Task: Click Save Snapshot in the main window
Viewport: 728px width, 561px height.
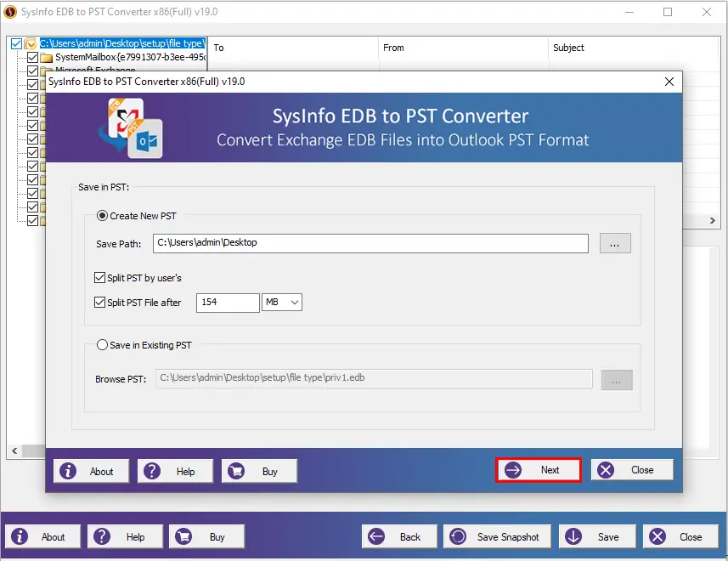Action: (497, 537)
